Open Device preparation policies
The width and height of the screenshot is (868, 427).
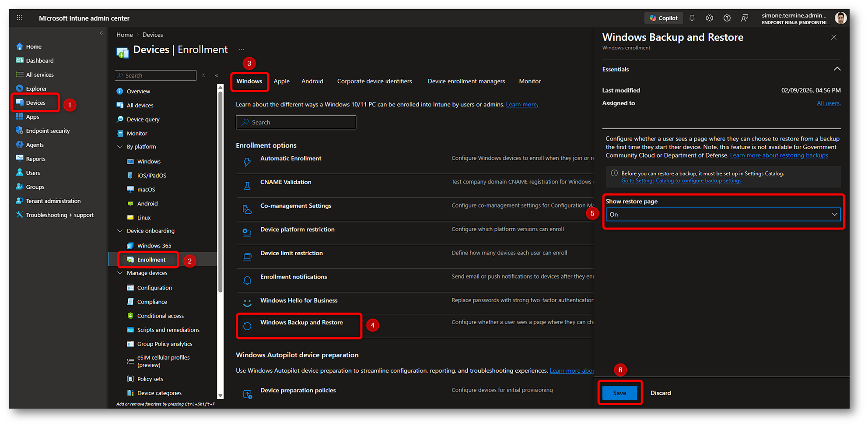coord(298,390)
